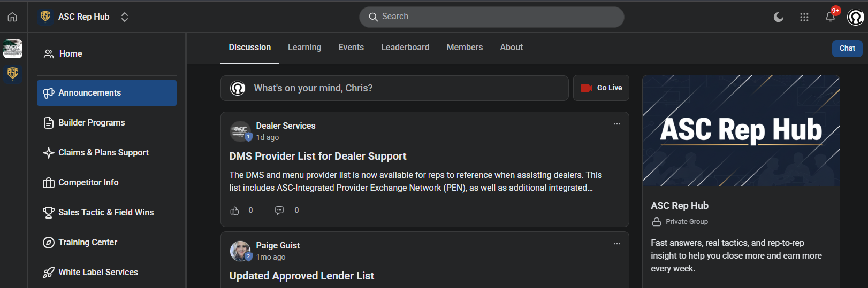Screen dimensions: 868x288
Task: Like the DMS Provider List post
Action: click(x=234, y=211)
